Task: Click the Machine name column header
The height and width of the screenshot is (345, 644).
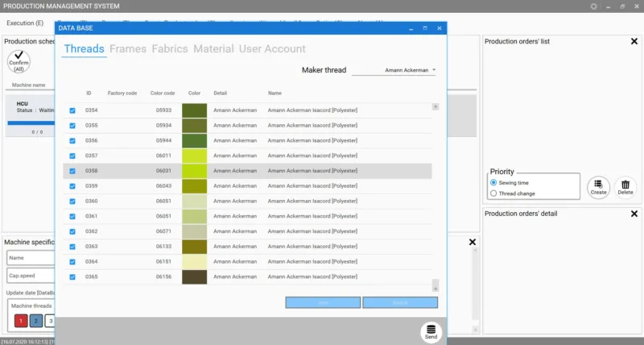Action: coord(28,85)
